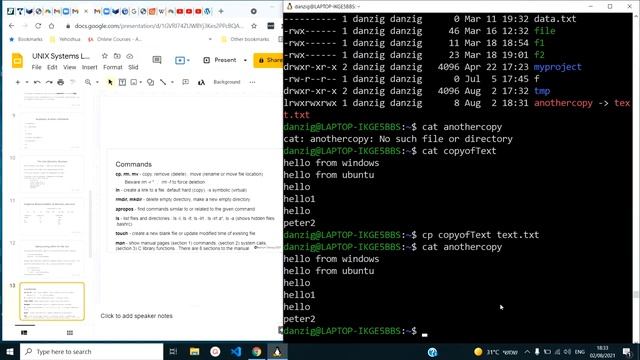Click the Commands slide title text
The image size is (640, 360).
[133, 164]
